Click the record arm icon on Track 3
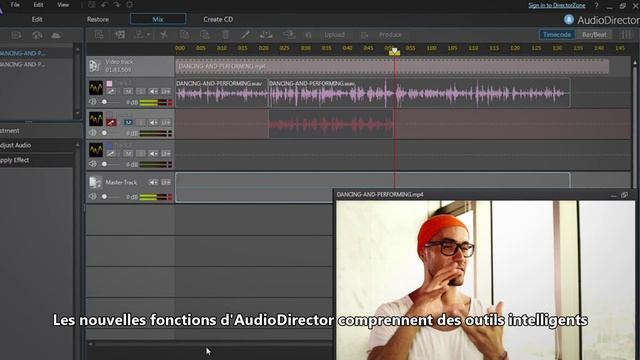640x360 pixels. pyautogui.click(x=111, y=154)
